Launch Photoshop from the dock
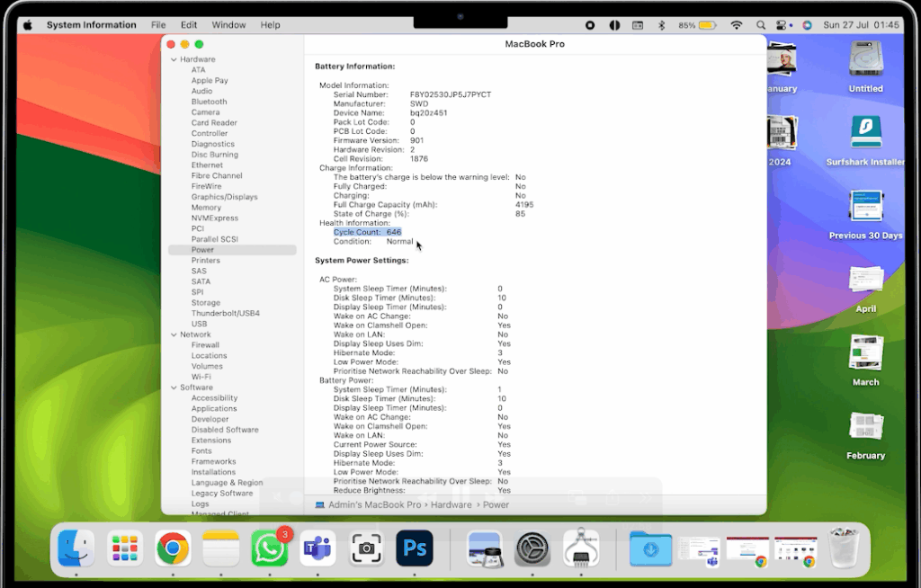The width and height of the screenshot is (921, 588). coord(415,548)
